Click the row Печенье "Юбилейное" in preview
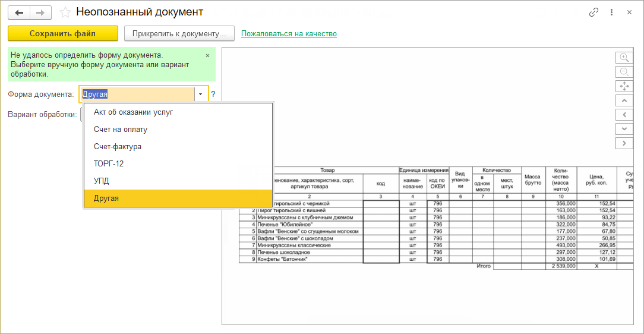Screen dimensions: 644x334 tap(285, 225)
